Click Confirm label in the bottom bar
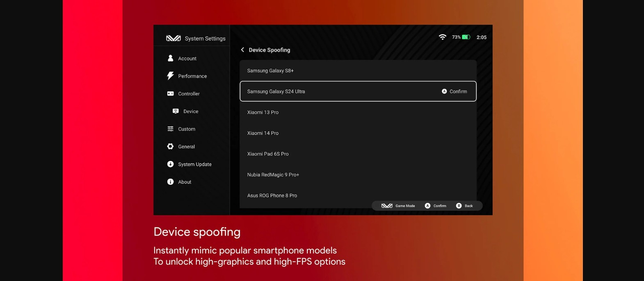 coord(440,206)
